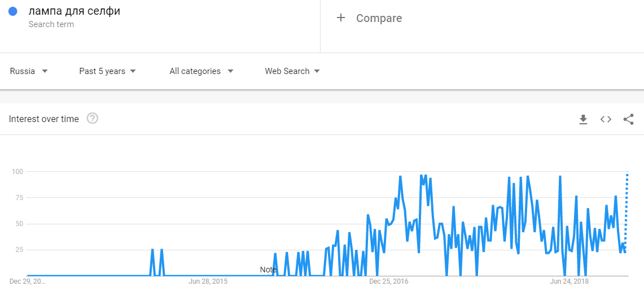
Task: Click the Search term subtitle label
Action: [51, 24]
